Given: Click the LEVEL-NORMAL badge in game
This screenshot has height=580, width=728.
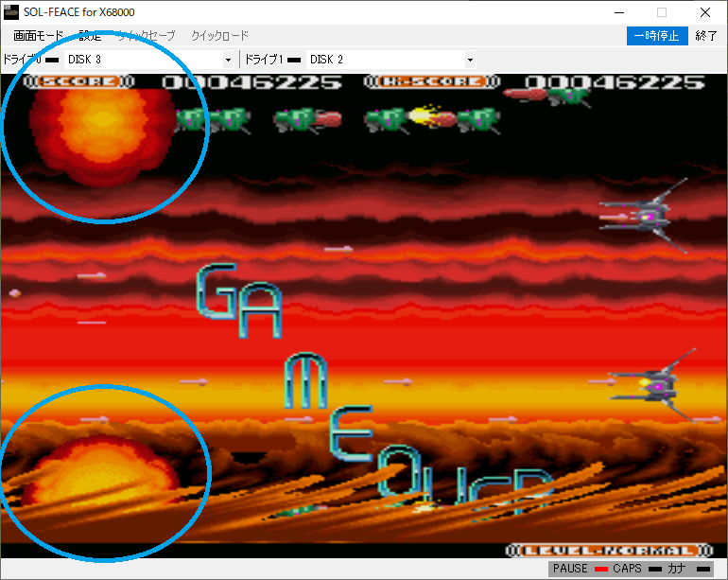Looking at the screenshot, I should (x=609, y=551).
